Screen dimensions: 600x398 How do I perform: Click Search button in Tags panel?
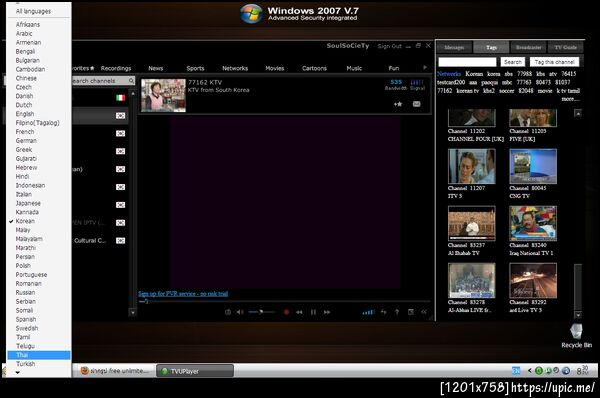(513, 62)
